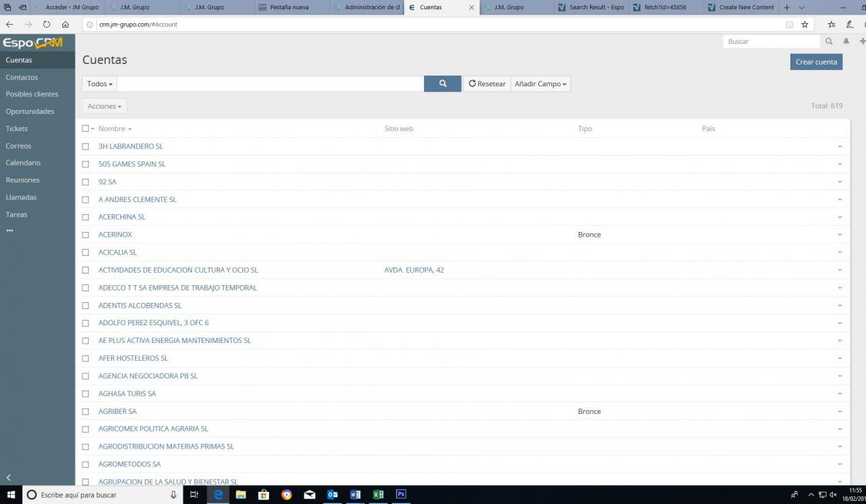Open Photoshop from taskbar

tap(401, 495)
